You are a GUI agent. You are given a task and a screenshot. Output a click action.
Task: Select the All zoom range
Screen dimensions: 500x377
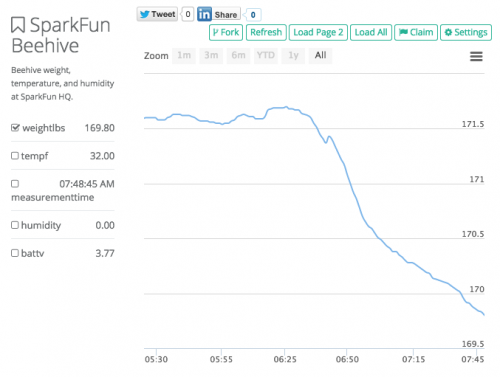[x=320, y=55]
